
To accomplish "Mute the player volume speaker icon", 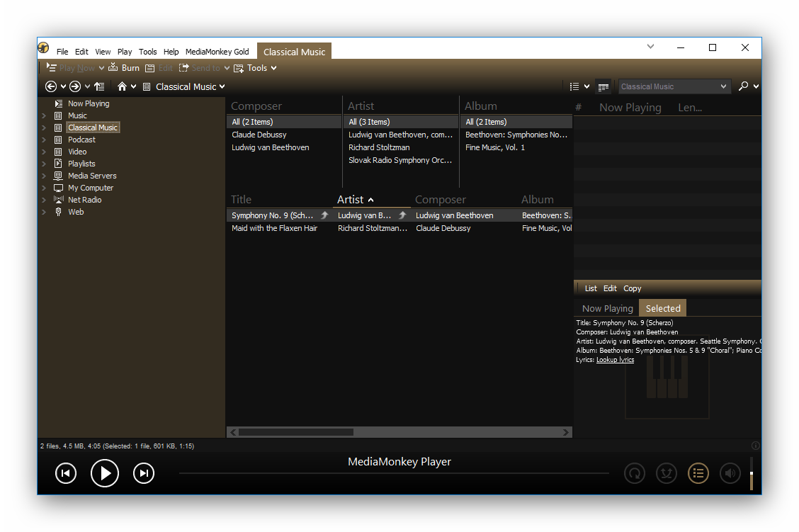I will (730, 473).
